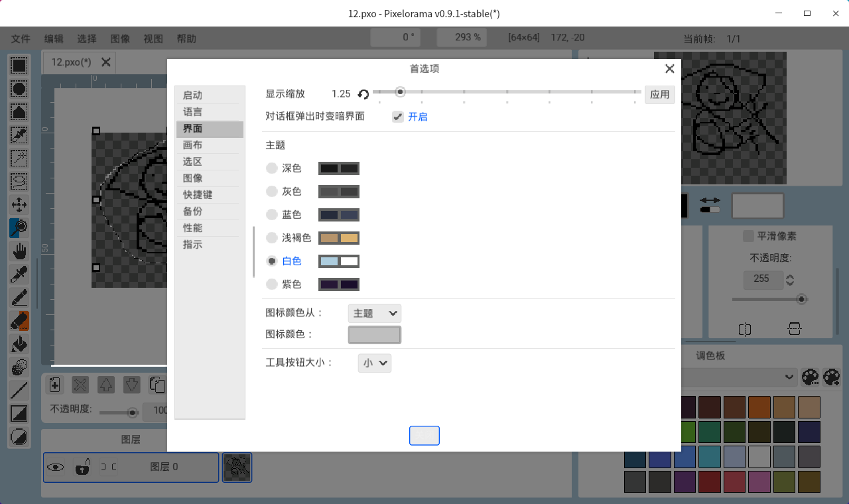Pick the paint bucket fill tool
The width and height of the screenshot is (849, 504).
click(19, 344)
